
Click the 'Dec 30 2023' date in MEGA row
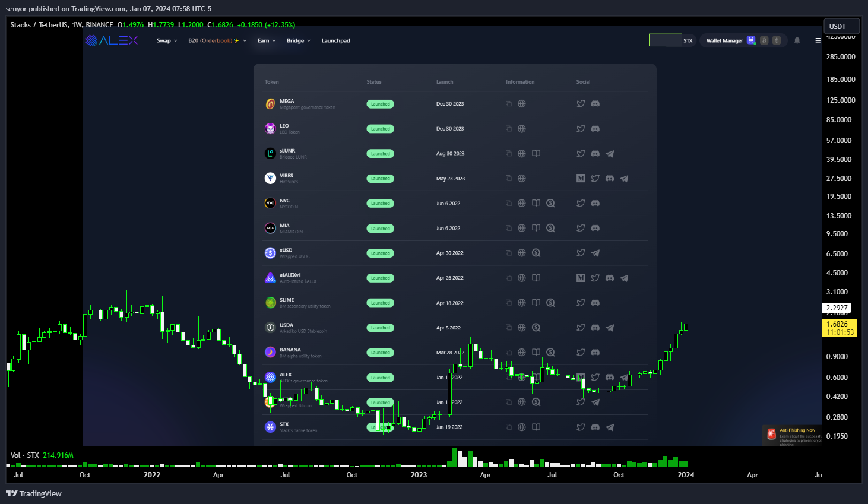(x=450, y=104)
